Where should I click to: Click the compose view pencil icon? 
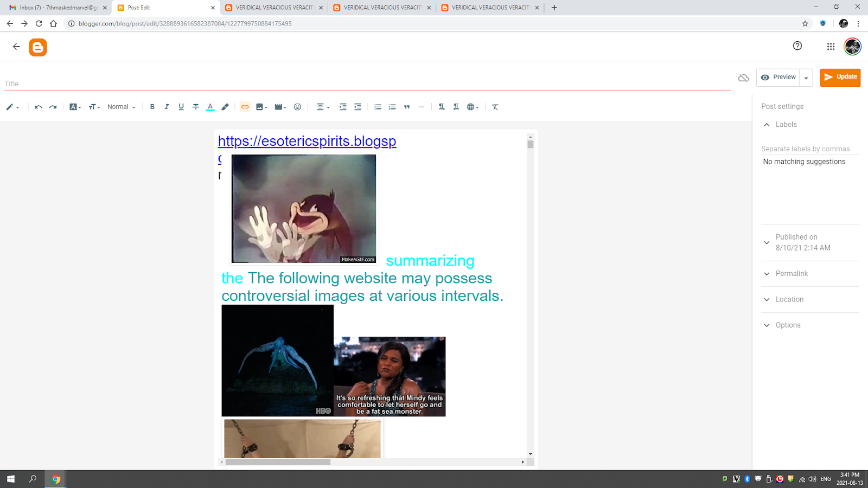[12, 107]
